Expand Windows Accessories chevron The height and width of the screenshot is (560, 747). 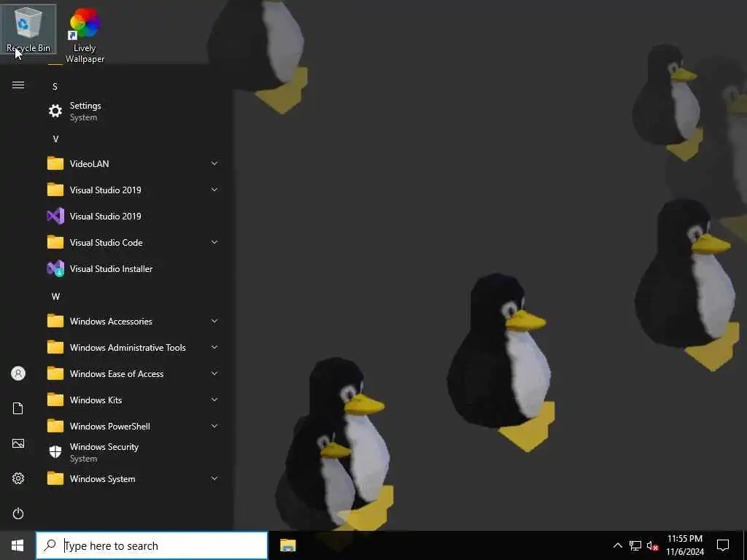click(214, 321)
